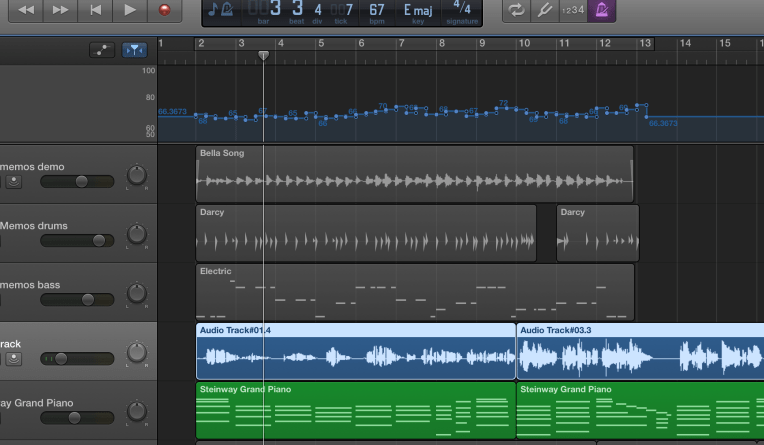Image resolution: width=764 pixels, height=445 pixels.
Task: Open the Tuner with the tuning fork icon
Action: [x=545, y=10]
